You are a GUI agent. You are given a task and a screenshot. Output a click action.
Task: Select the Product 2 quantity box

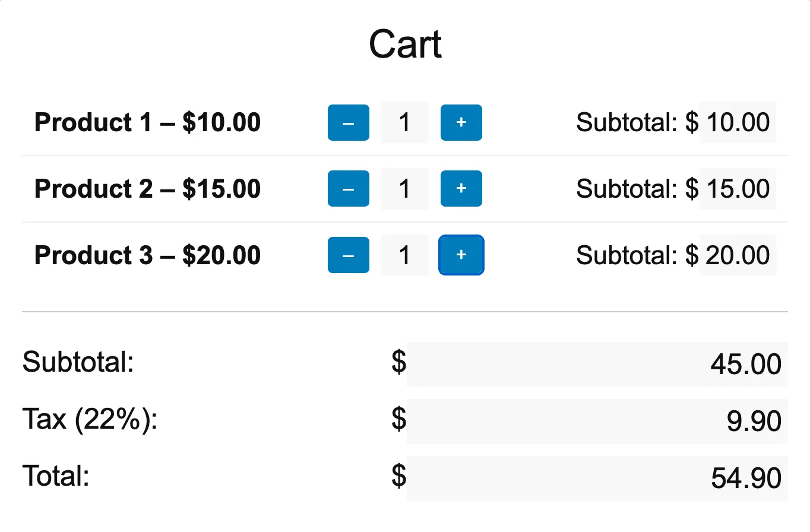pyautogui.click(x=405, y=189)
